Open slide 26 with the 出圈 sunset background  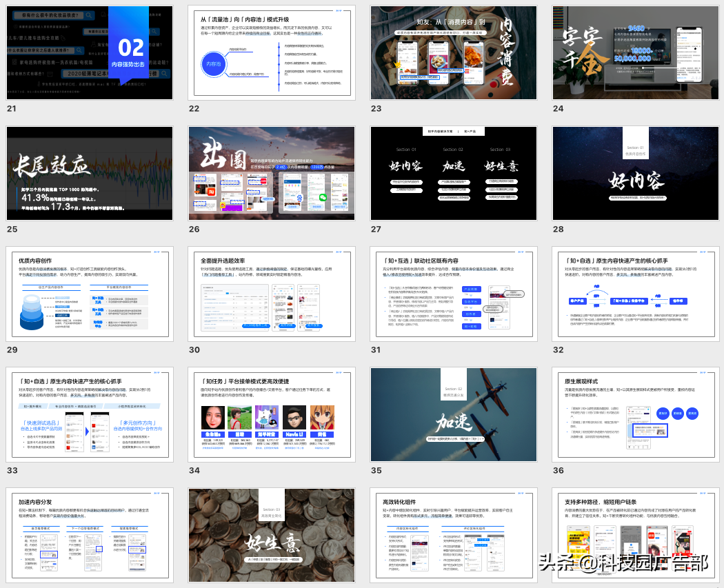point(272,173)
